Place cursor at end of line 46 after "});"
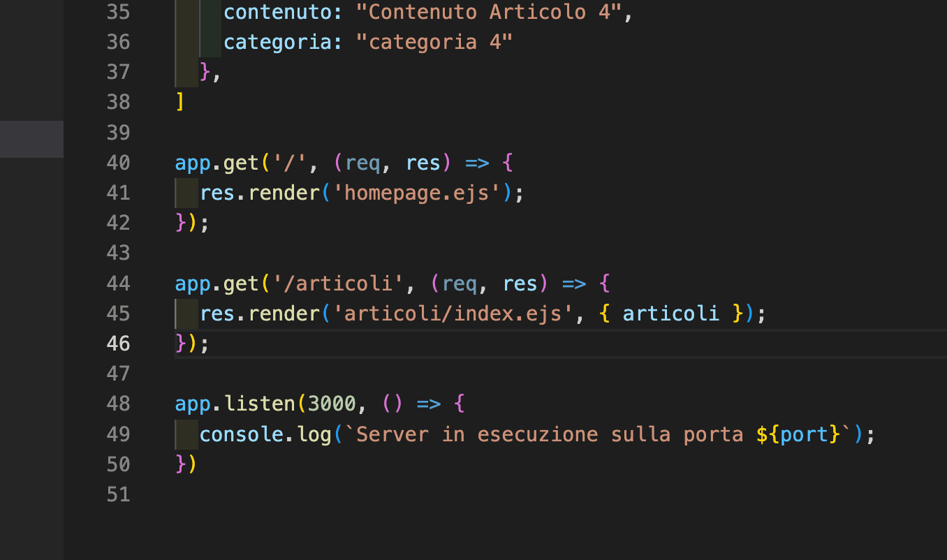This screenshot has width=947, height=560. pos(210,344)
